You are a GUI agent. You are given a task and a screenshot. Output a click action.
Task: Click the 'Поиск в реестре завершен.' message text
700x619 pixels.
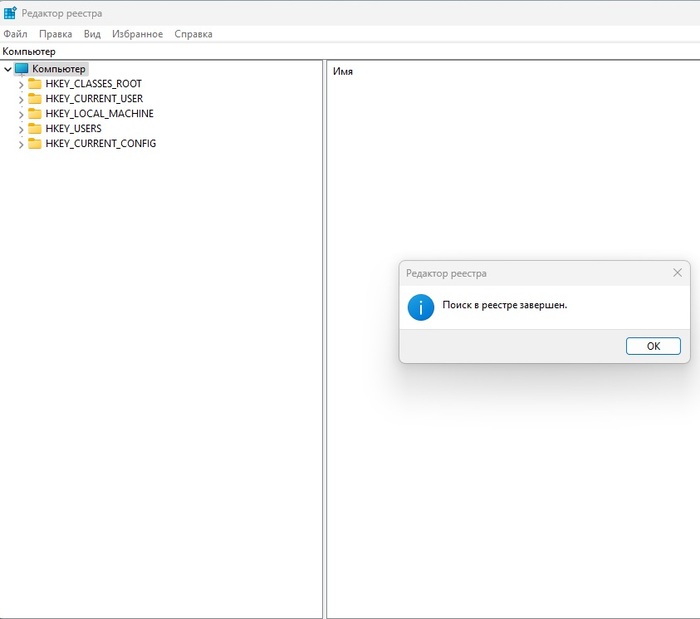504,305
